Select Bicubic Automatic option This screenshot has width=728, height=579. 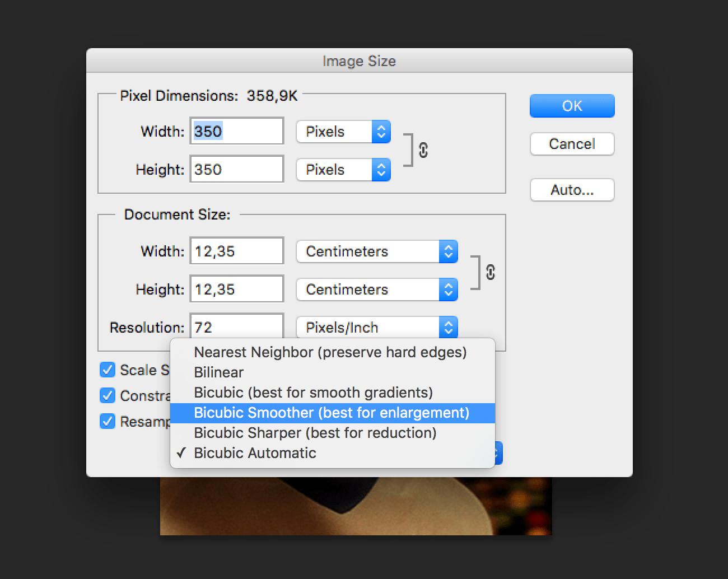[x=333, y=453]
